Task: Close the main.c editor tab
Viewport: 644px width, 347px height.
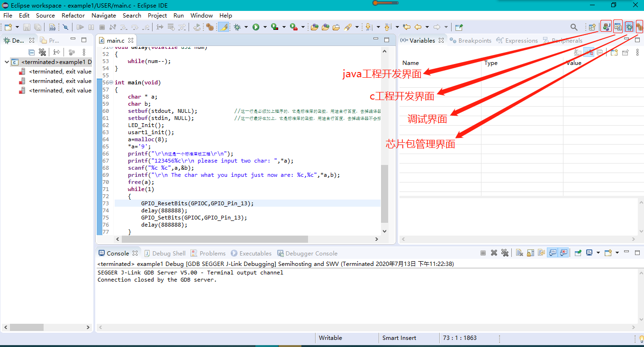Action: click(x=130, y=40)
